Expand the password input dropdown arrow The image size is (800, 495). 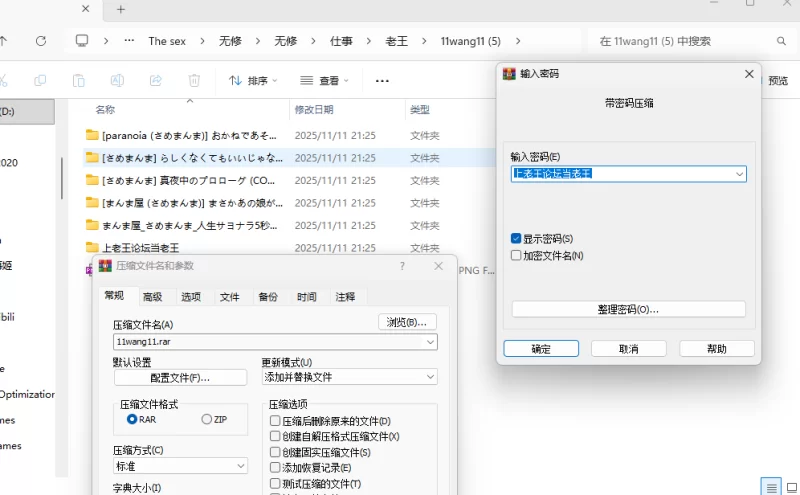click(739, 174)
